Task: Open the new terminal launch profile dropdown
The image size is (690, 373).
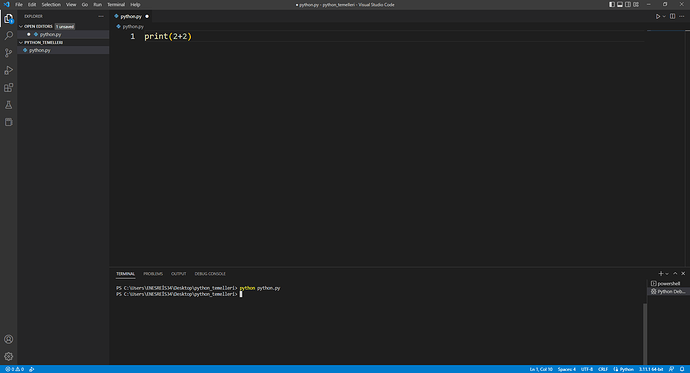Action: point(667,274)
